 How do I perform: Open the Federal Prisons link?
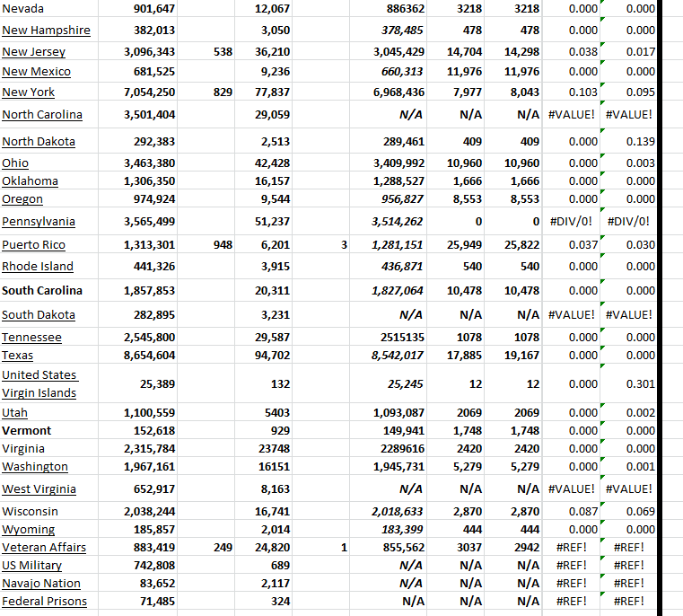[44, 602]
